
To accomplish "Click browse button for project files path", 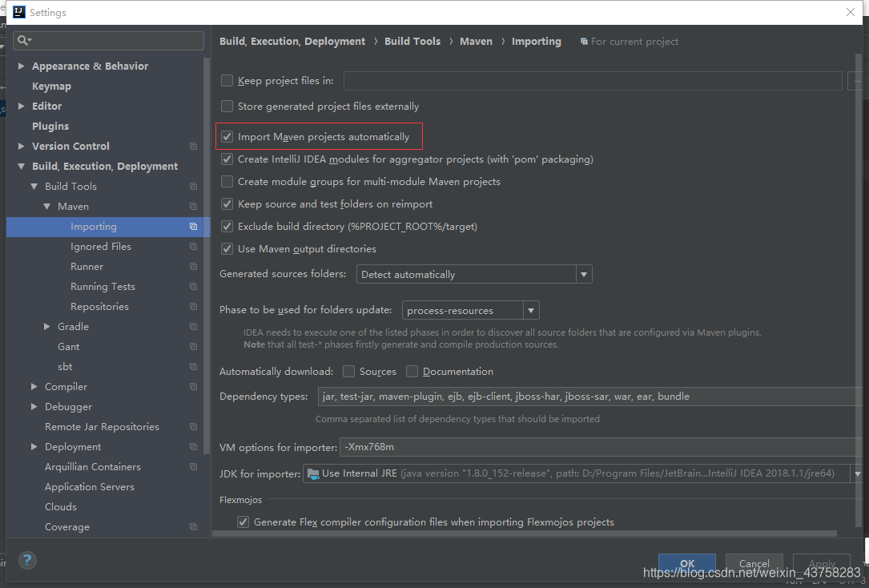I will pos(855,81).
